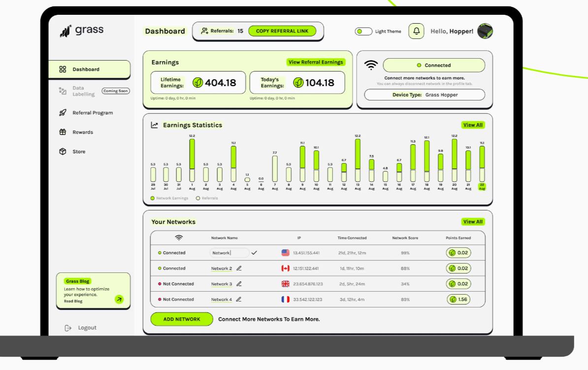
Task: Click the network name input field
Action: [x=229, y=253]
